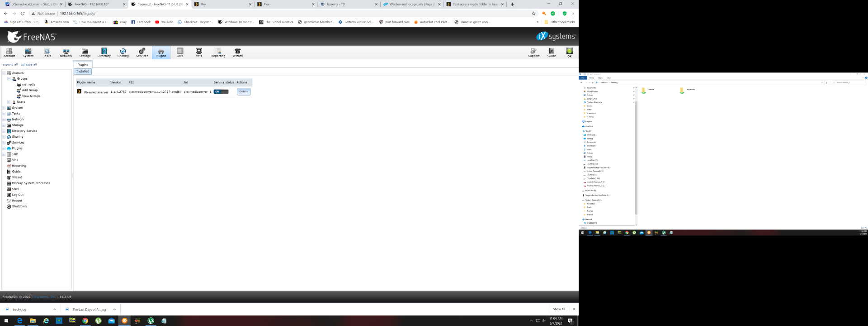
Task: Open the Windows Start menu
Action: tap(6, 321)
